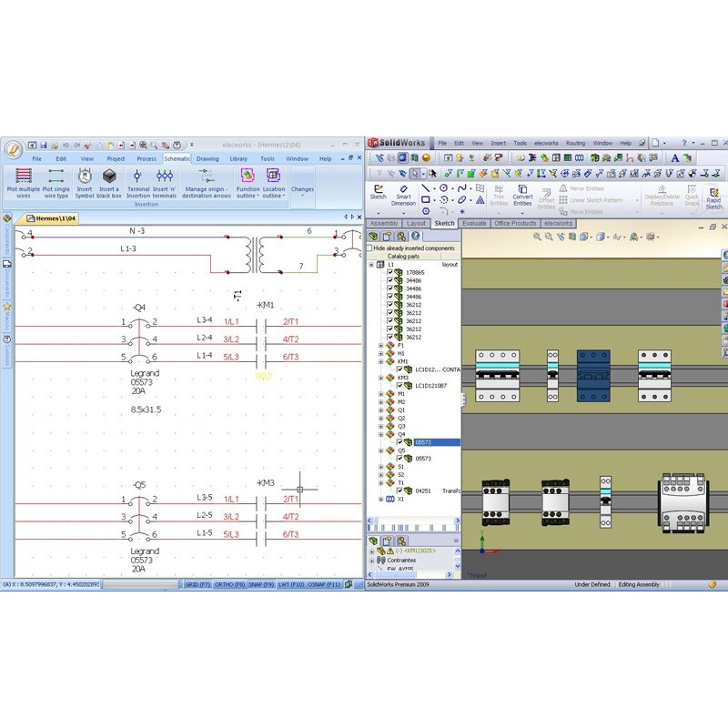Open the PropertyManager tab icon
The image size is (728, 728).
coord(388,237)
